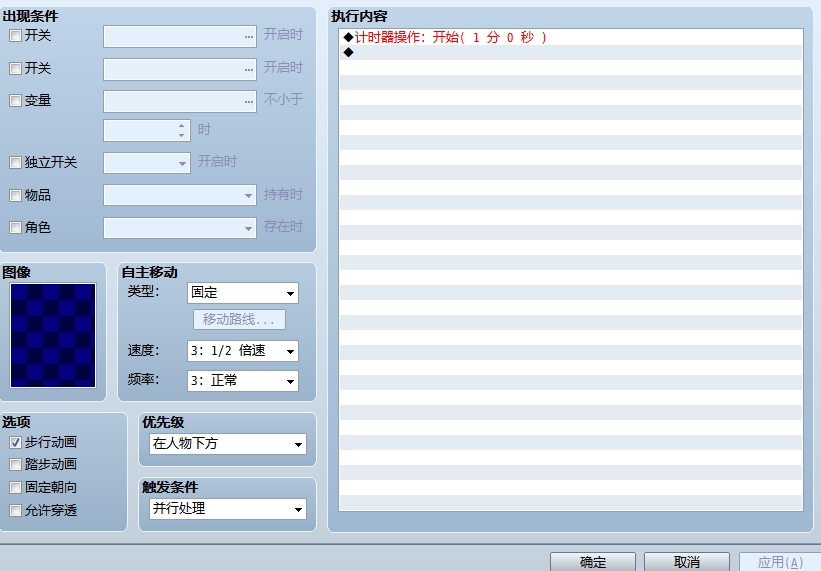Open the second 开关 selection field
This screenshot has width=821, height=571.
180,70
